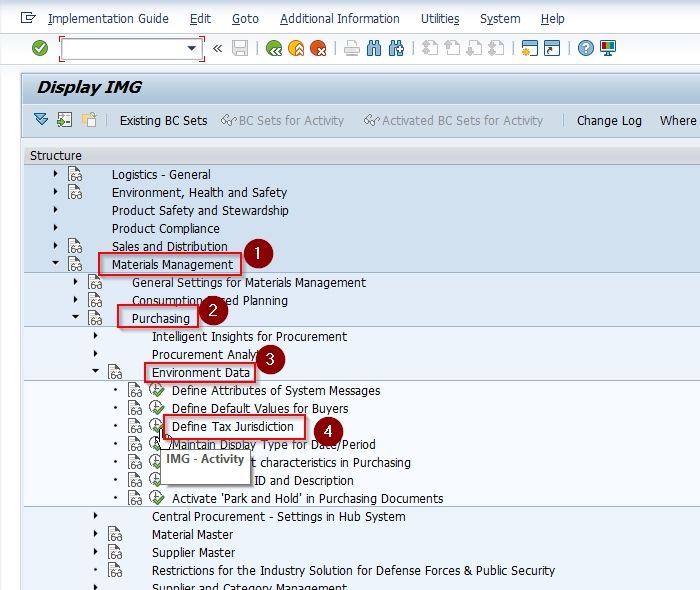
Task: Collapse the Environment Data node
Action: coord(96,371)
